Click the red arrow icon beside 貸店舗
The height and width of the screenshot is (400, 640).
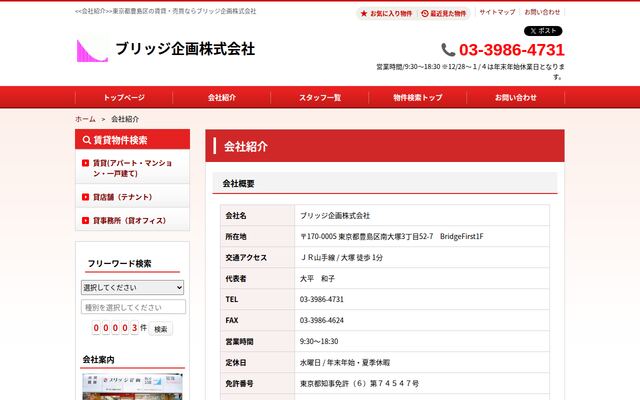point(85,197)
